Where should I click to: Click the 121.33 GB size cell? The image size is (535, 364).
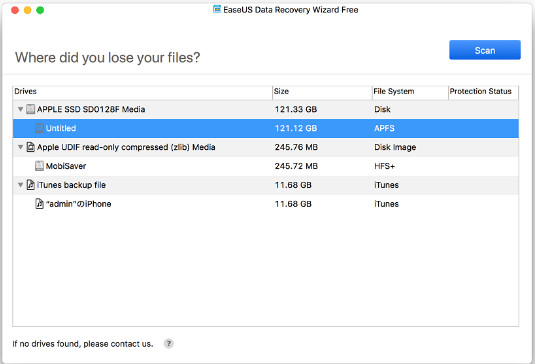pyautogui.click(x=296, y=110)
